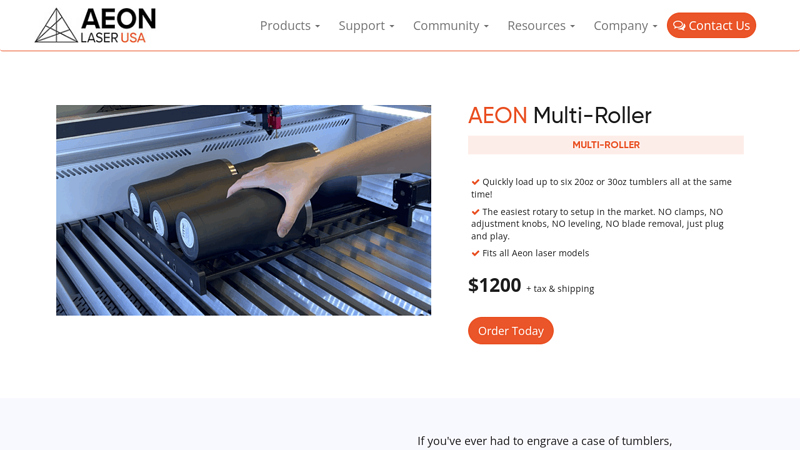Open the Resources menu
This screenshot has height=450, width=800.
541,26
